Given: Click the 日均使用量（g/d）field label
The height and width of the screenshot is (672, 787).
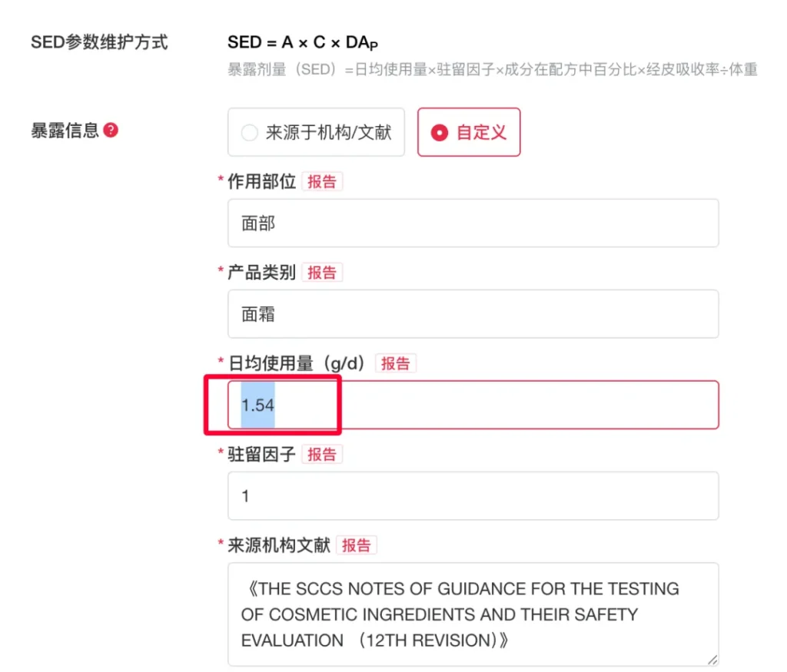Looking at the screenshot, I should 301,364.
